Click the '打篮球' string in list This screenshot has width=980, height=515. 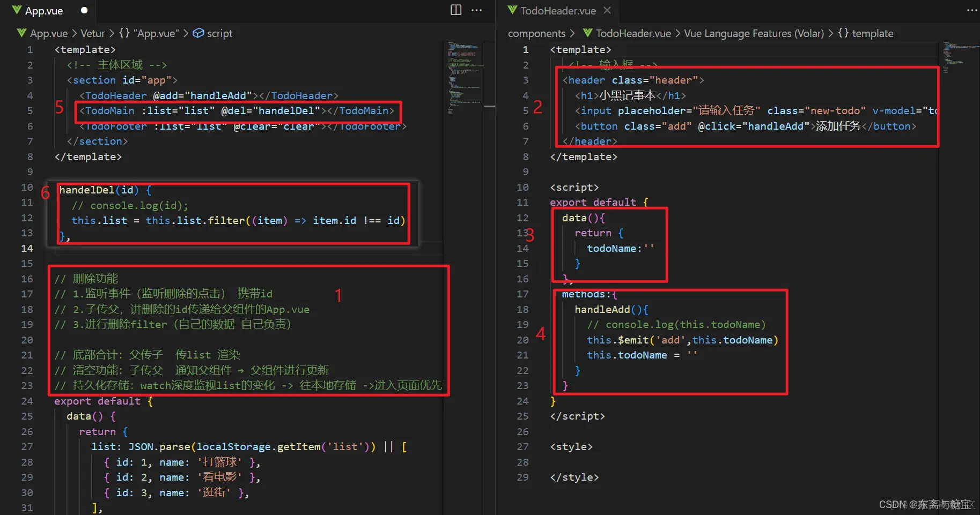[220, 462]
